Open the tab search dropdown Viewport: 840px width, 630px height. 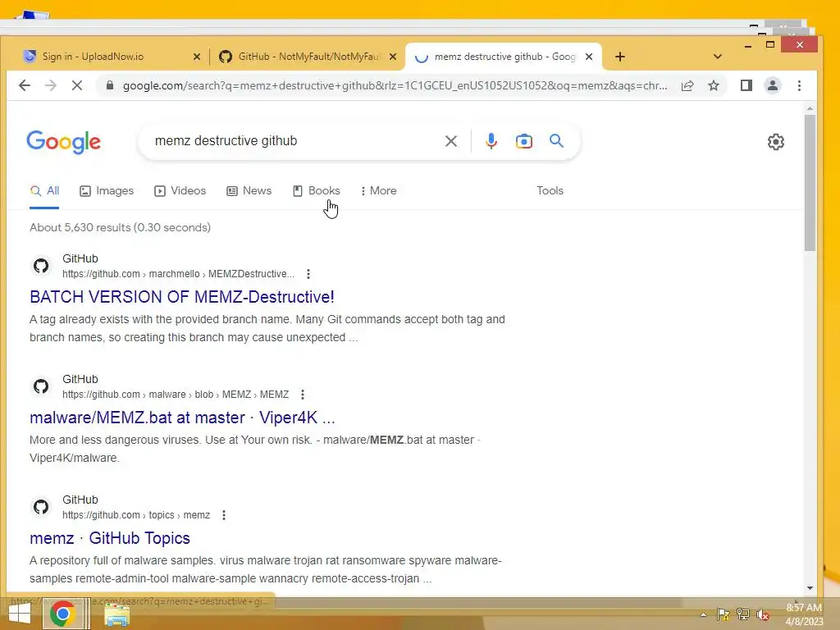(717, 57)
